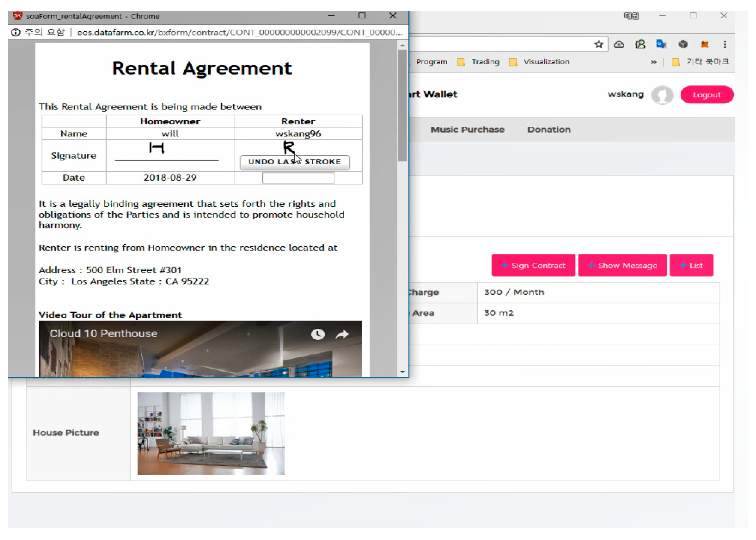Click the watch later clock icon on video
This screenshot has height=540, width=756.
click(x=318, y=334)
